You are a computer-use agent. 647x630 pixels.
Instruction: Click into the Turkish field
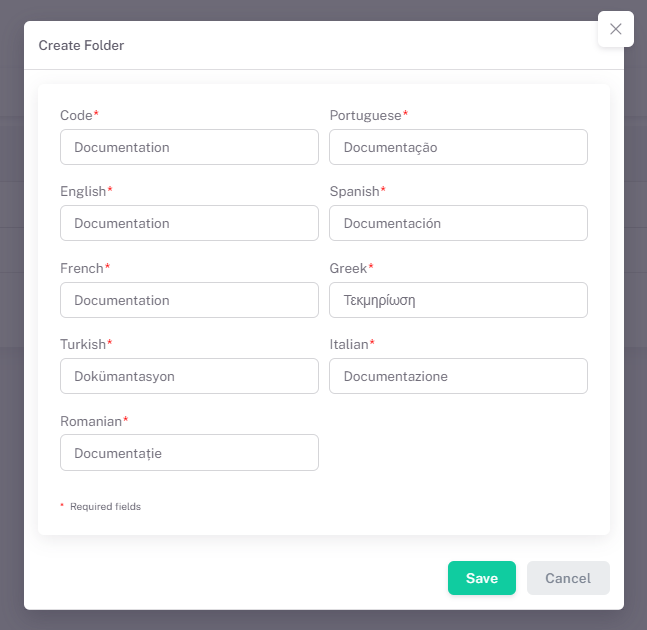[x=189, y=376]
